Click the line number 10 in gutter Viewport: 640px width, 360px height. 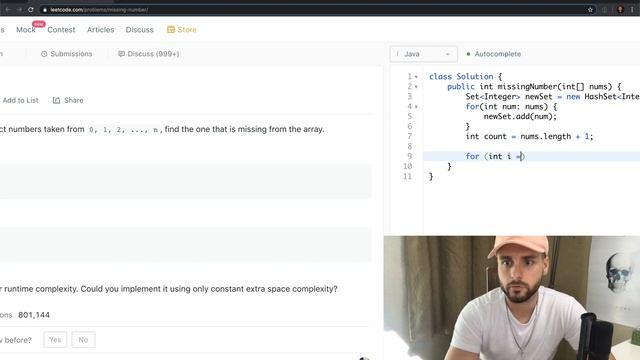tap(407, 166)
